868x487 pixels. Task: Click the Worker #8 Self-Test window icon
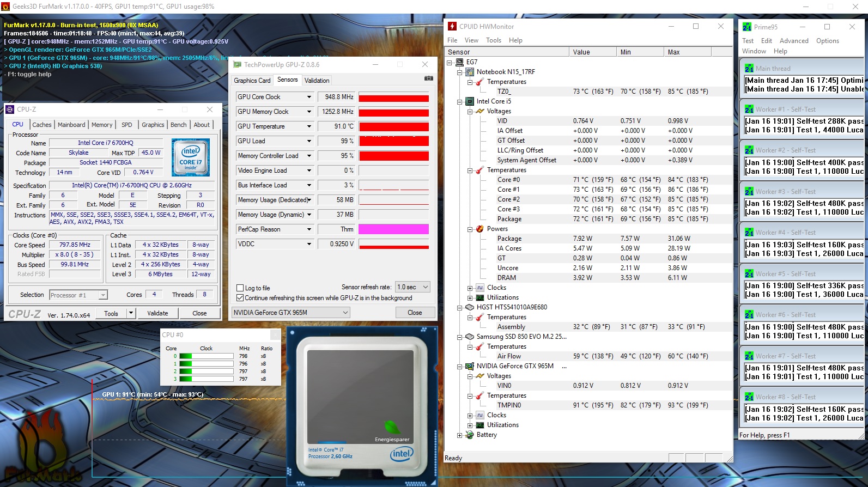pyautogui.click(x=749, y=397)
